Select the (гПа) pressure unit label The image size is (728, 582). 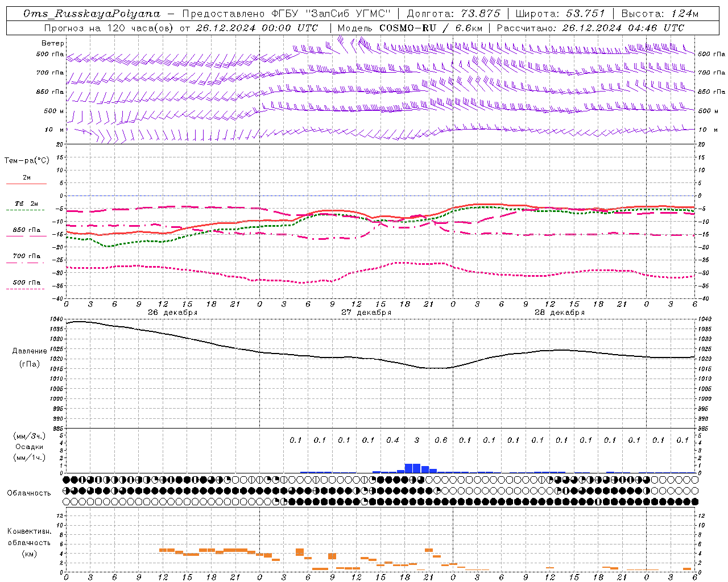30,364
